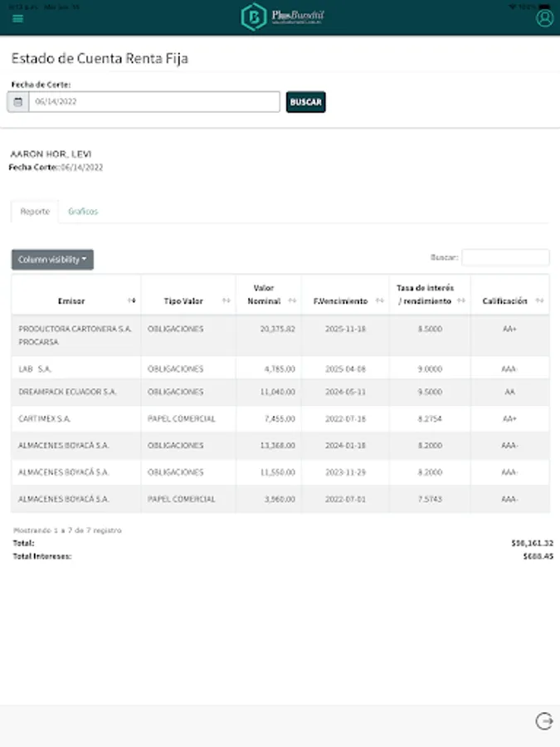Image resolution: width=560 pixels, height=747 pixels.
Task: Click the 20,375.82 nominal value
Action: pyautogui.click(x=278, y=329)
